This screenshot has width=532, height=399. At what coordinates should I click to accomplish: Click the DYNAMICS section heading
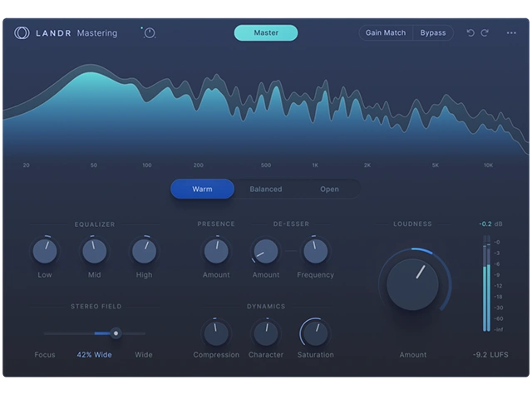tap(266, 307)
